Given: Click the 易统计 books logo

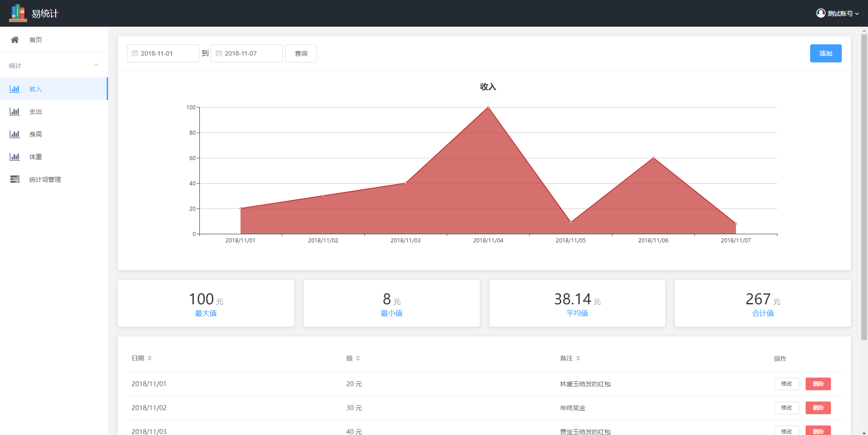Looking at the screenshot, I should tap(18, 13).
